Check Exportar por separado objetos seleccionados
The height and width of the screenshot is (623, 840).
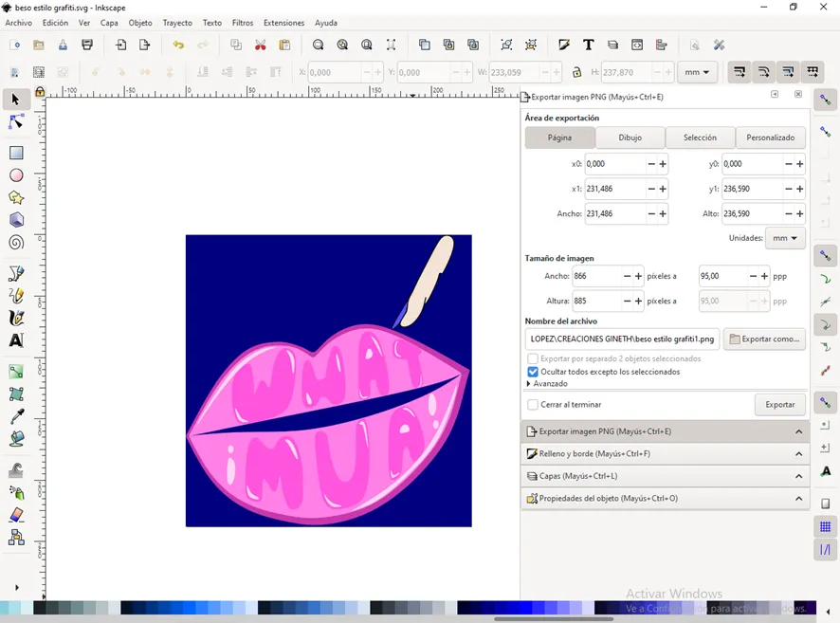(533, 358)
